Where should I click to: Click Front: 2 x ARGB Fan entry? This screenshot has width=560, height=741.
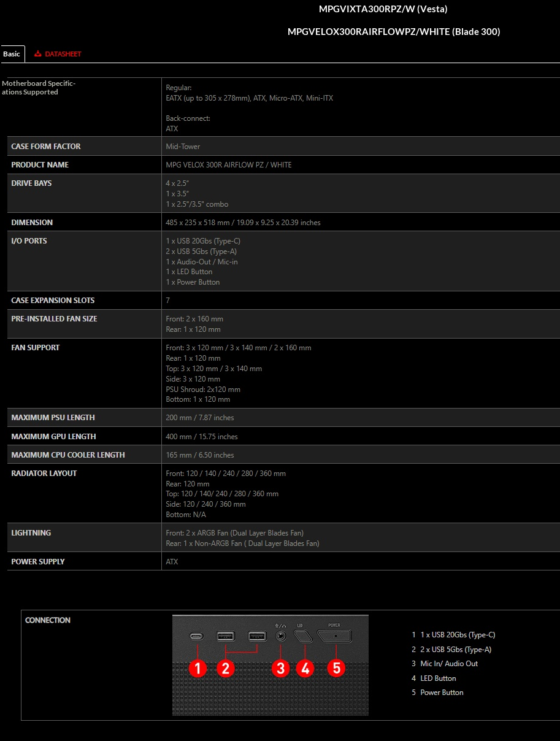pyautogui.click(x=234, y=533)
